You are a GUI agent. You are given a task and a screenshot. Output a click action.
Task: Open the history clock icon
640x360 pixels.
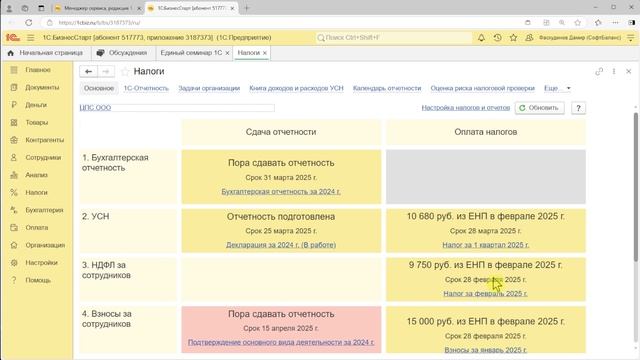pos(497,38)
